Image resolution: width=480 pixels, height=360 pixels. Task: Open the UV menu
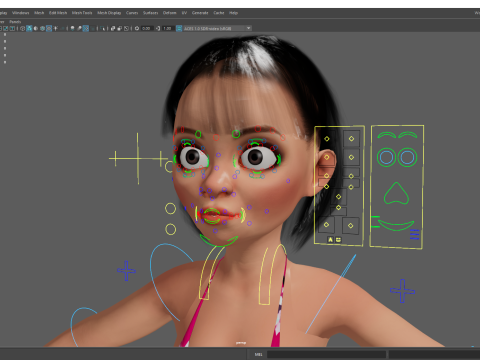click(x=184, y=13)
